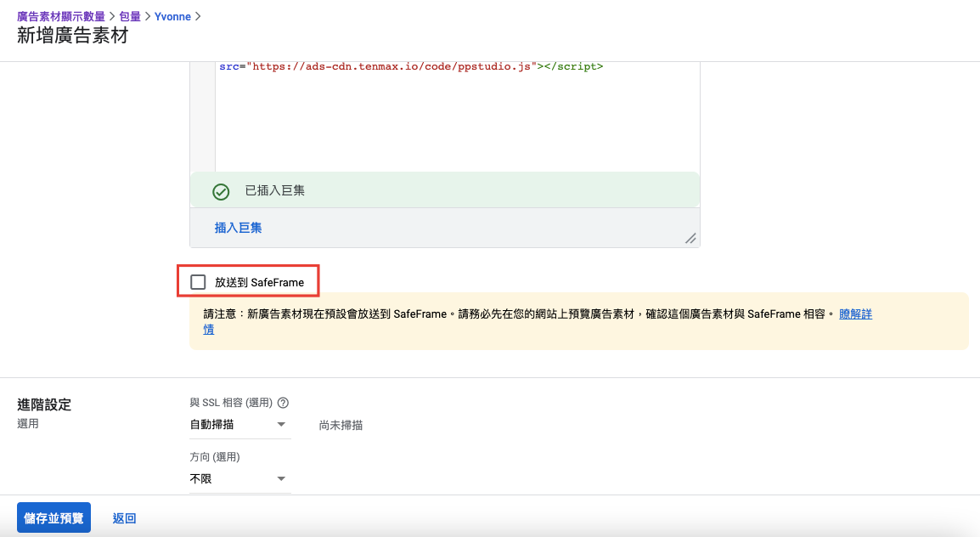Click the 已插入巨集 confirmation text
The width and height of the screenshot is (980, 537).
(275, 190)
